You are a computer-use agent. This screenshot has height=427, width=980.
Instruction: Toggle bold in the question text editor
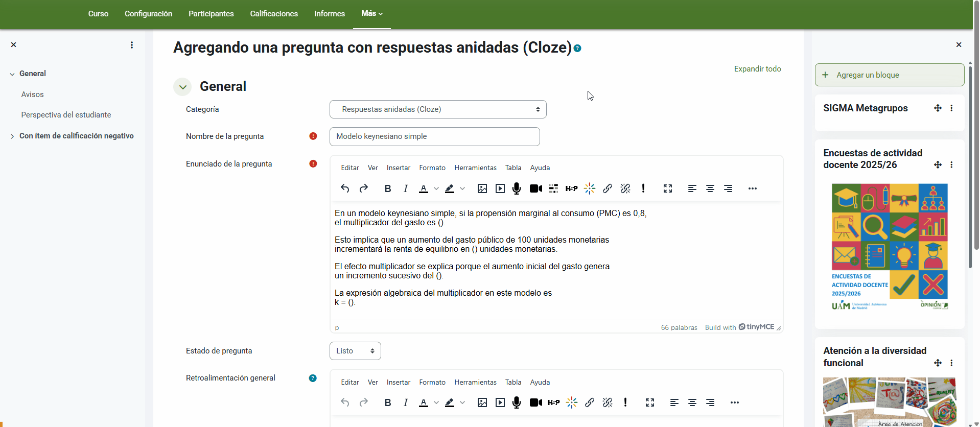point(388,188)
